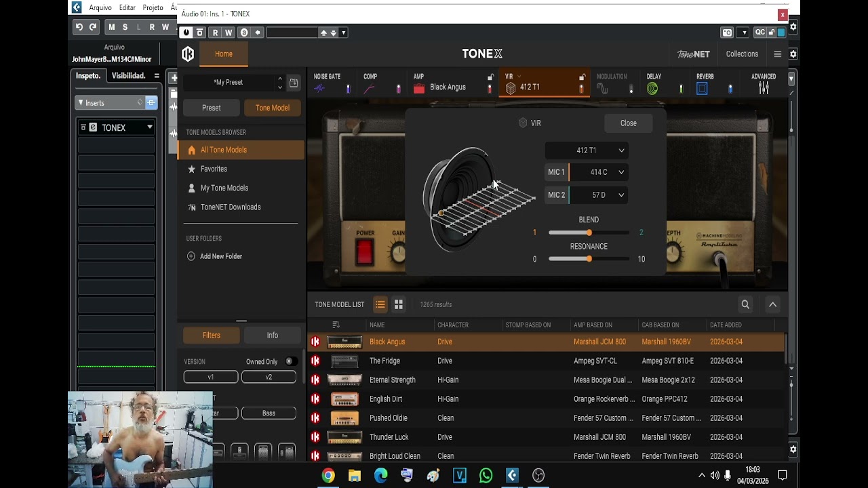The height and width of the screenshot is (488, 868).
Task: Toggle the v1 version filter
Action: 211,377
